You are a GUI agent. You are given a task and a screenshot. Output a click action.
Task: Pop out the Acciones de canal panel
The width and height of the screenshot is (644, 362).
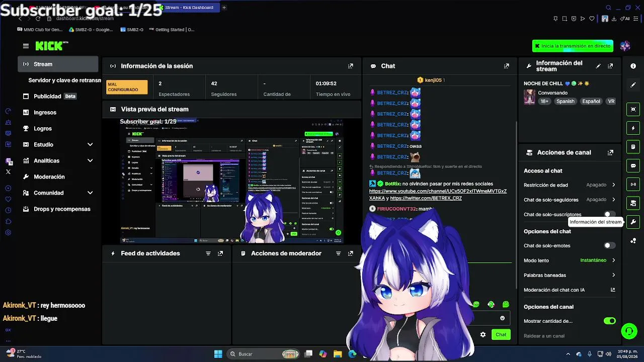(x=610, y=152)
